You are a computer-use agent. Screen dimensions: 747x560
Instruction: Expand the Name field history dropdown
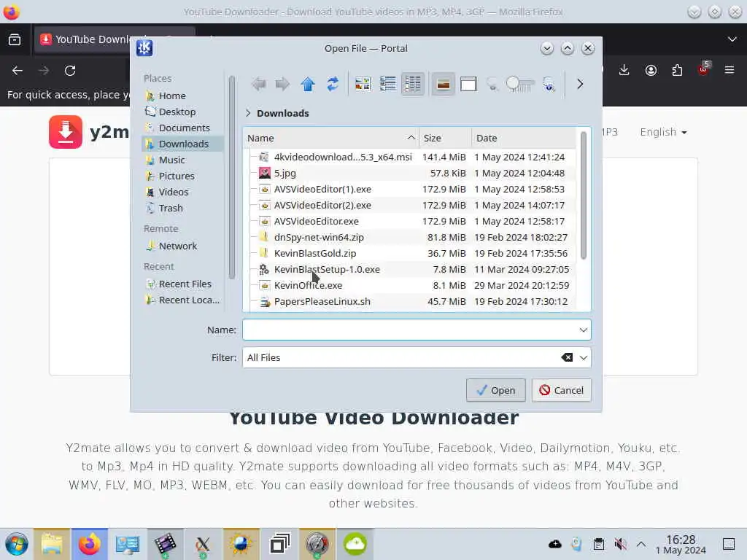584,330
